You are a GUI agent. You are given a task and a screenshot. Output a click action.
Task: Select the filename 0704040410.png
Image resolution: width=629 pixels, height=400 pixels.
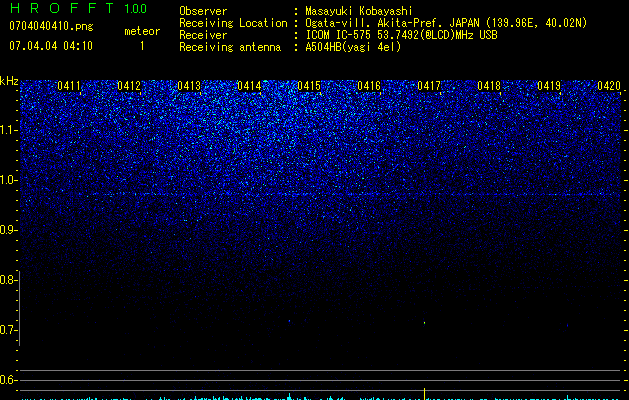click(x=51, y=26)
